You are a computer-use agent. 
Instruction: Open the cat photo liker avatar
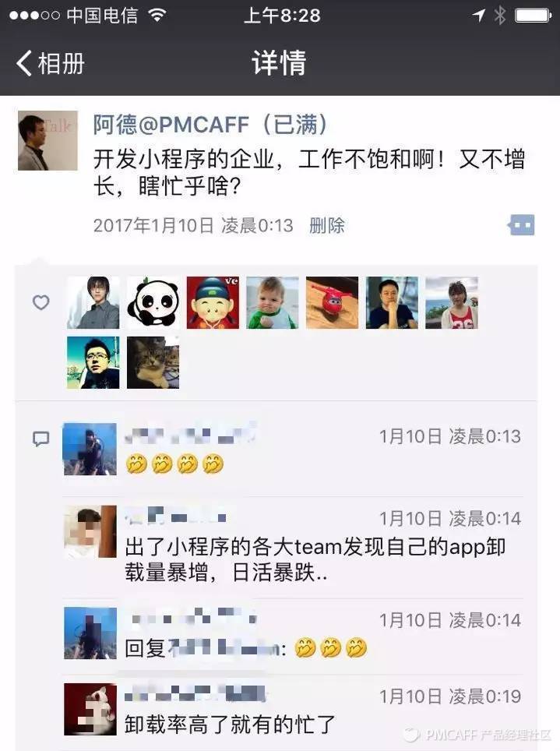tap(153, 362)
